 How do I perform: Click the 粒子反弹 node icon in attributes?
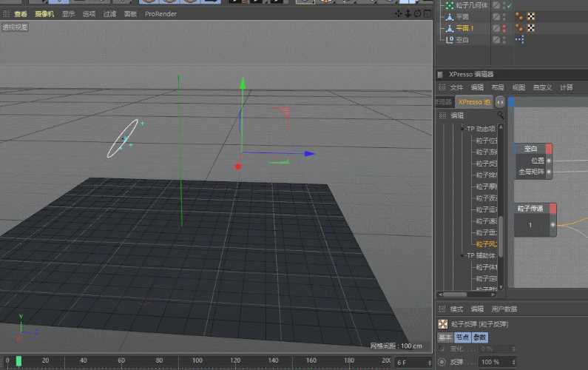[x=442, y=323]
